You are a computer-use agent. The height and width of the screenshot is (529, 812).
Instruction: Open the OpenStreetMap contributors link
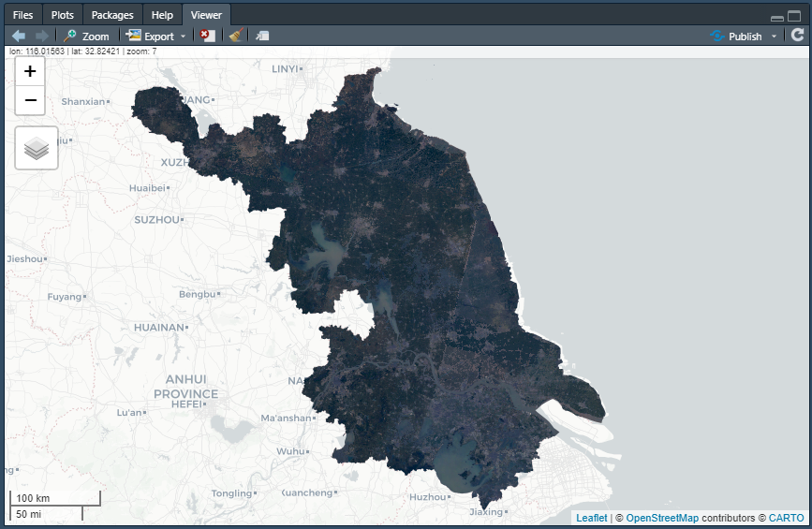(661, 518)
